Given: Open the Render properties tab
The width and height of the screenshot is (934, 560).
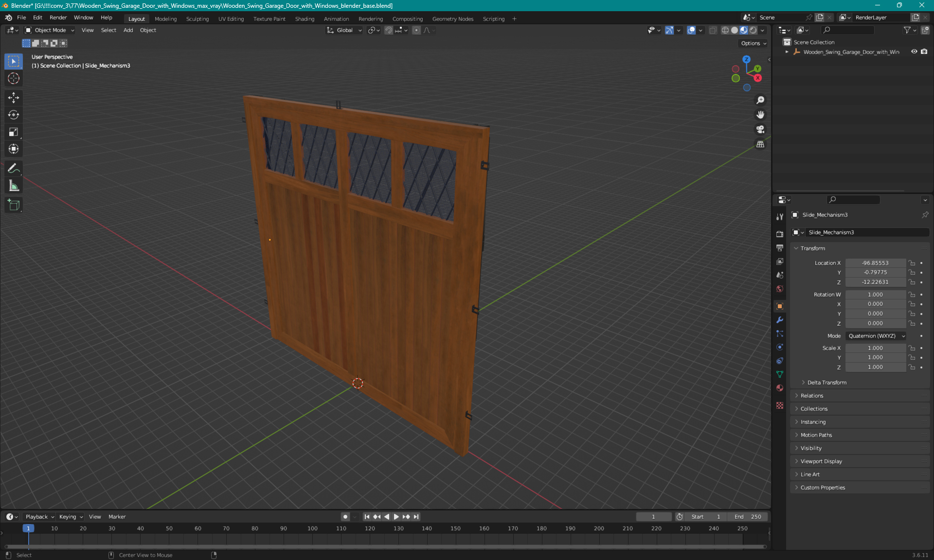Looking at the screenshot, I should 780,234.
